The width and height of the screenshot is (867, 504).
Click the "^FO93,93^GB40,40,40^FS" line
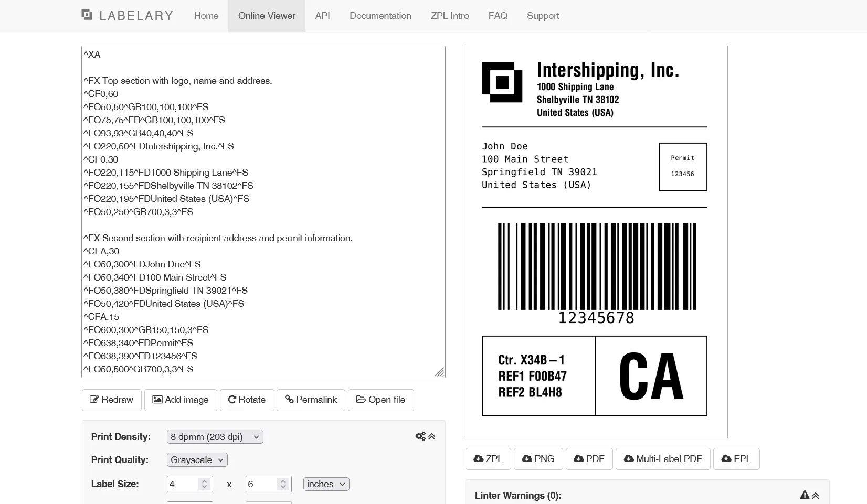tap(139, 133)
